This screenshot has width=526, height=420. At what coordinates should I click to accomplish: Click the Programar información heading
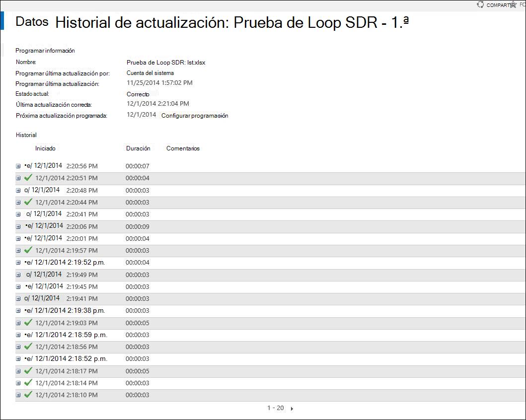click(x=45, y=51)
